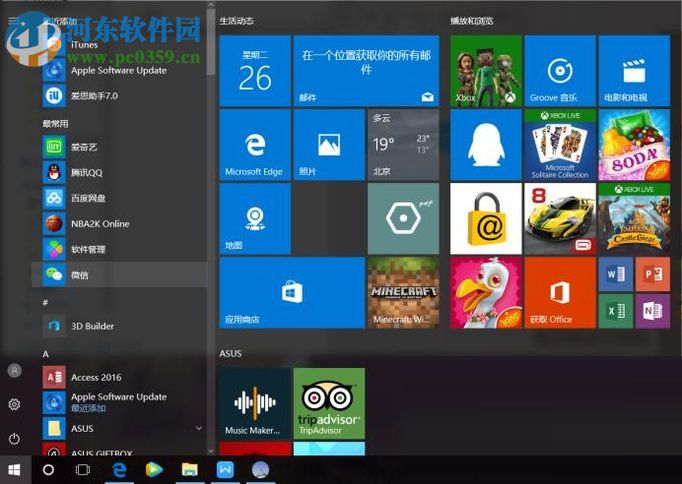Open 爱奇艺 in most used list
Viewport: 682px width, 484px height.
tap(120, 147)
